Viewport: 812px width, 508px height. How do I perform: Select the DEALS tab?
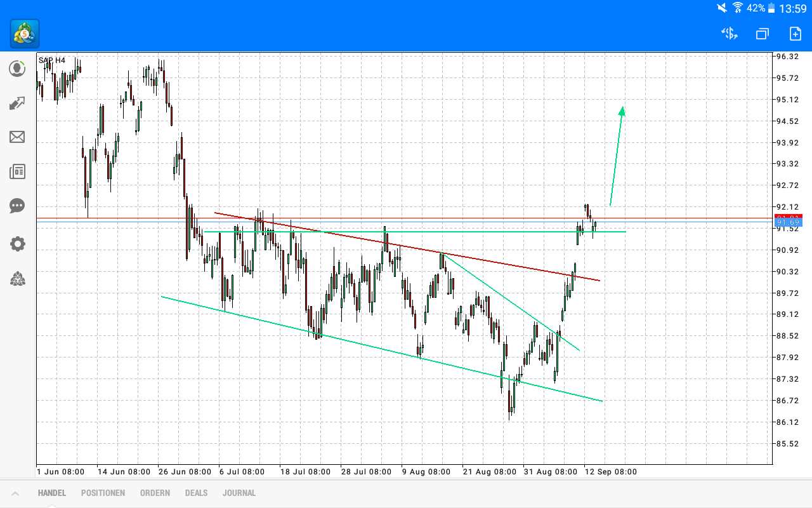[x=196, y=493]
